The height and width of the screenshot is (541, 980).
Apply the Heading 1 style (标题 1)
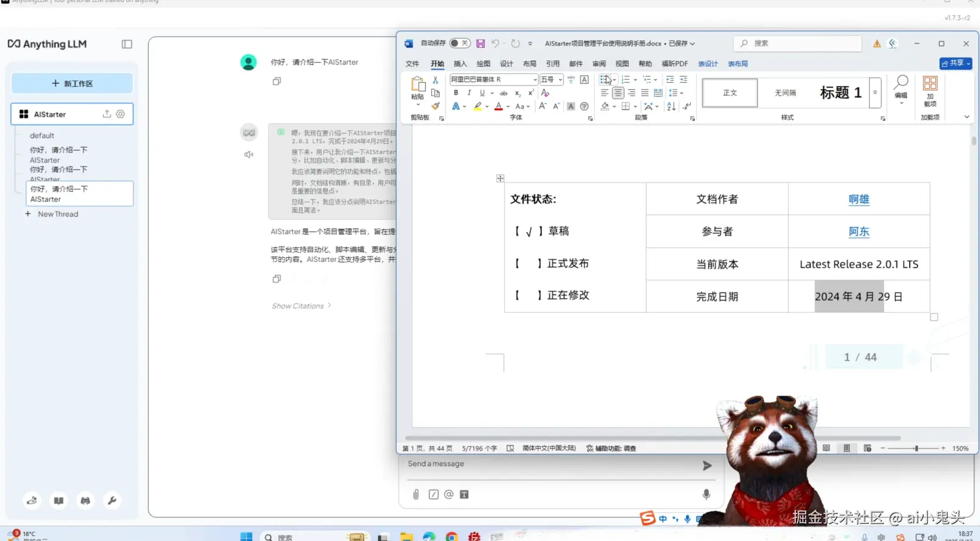(841, 93)
